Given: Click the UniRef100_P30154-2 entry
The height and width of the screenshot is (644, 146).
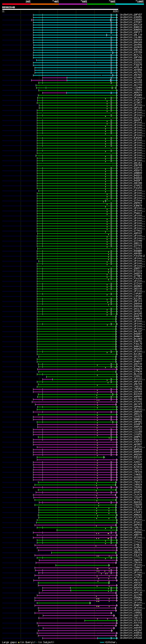Looking at the screenshot, I should coord(132,256).
